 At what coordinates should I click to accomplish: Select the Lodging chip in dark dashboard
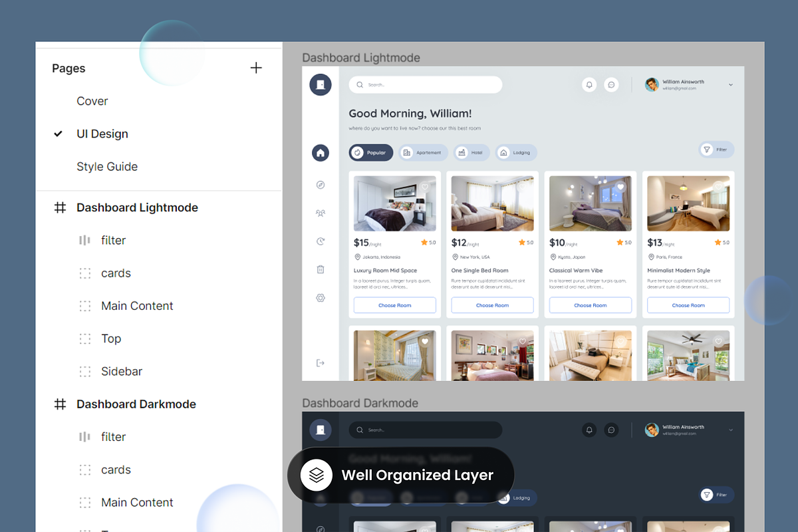[516, 497]
